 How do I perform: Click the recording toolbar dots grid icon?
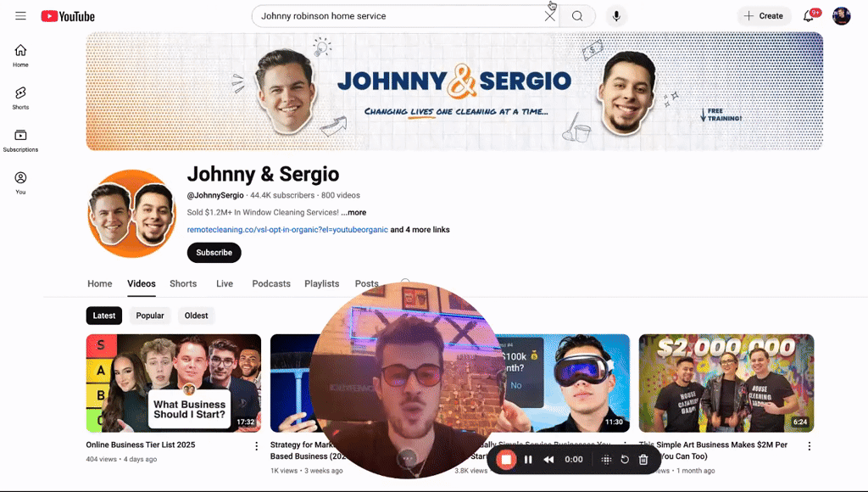click(606, 459)
